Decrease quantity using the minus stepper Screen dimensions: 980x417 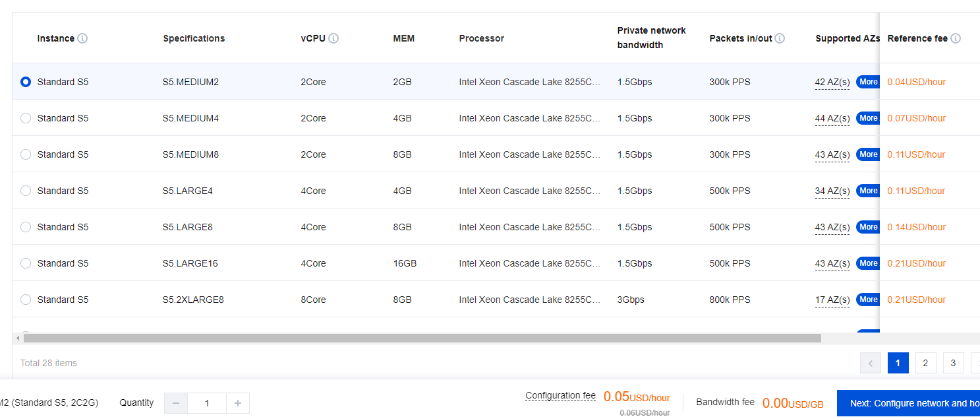175,402
